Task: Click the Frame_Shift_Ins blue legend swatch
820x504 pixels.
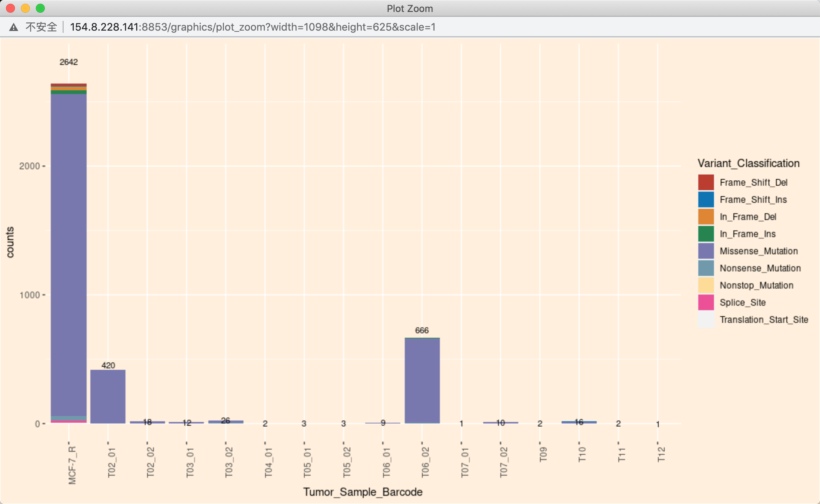Action: pos(706,200)
